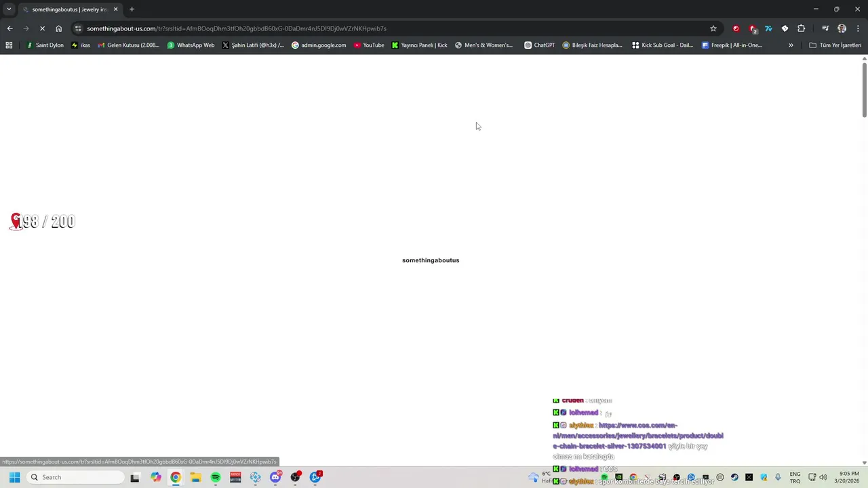Bookmark this page with the star icon
The image size is (868, 488).
713,28
